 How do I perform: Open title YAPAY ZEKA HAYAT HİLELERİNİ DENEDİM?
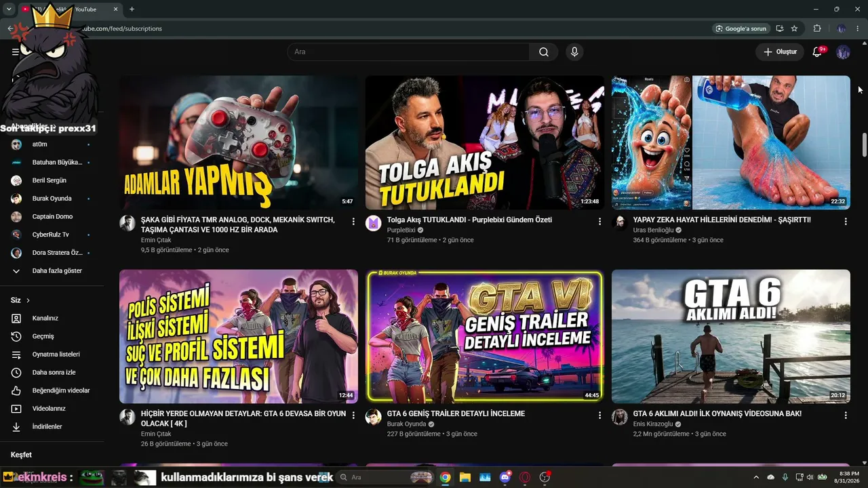722,220
